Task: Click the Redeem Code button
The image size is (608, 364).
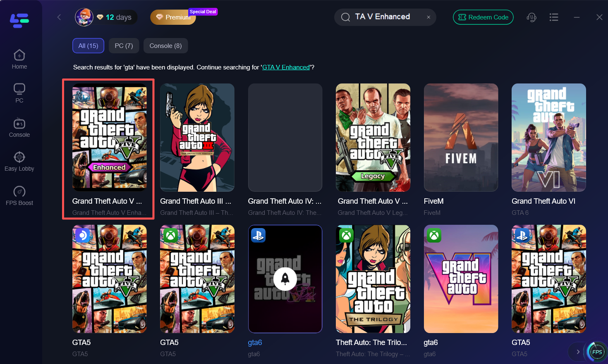Action: 483,17
